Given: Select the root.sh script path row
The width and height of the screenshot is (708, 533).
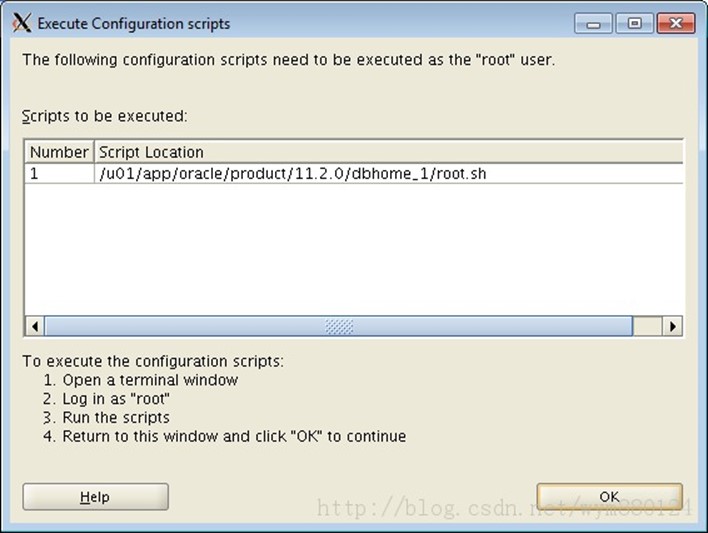Looking at the screenshot, I should pos(354,173).
